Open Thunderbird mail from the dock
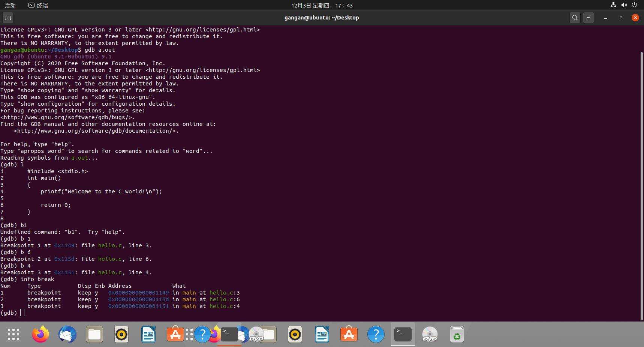Screen dimensions: 644x347 (x=67, y=335)
